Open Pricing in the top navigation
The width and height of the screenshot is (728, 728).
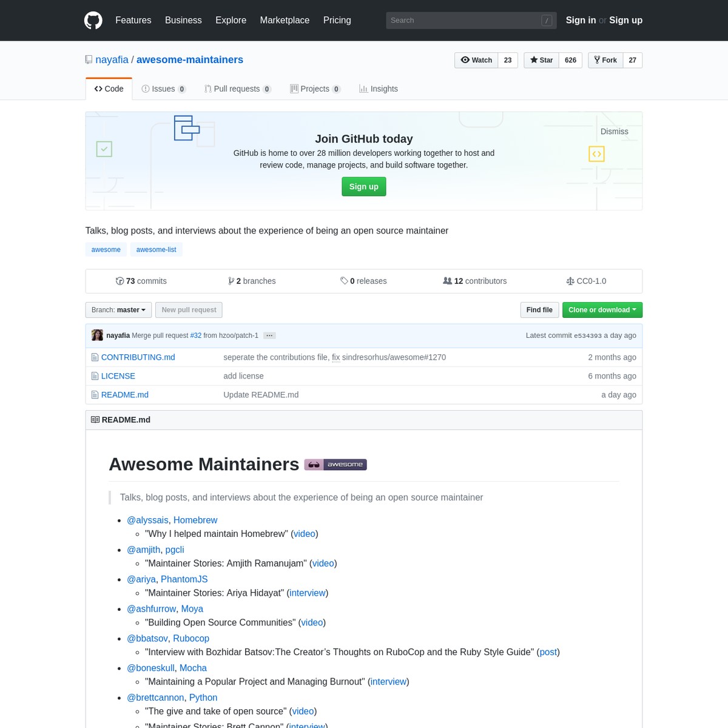337,20
